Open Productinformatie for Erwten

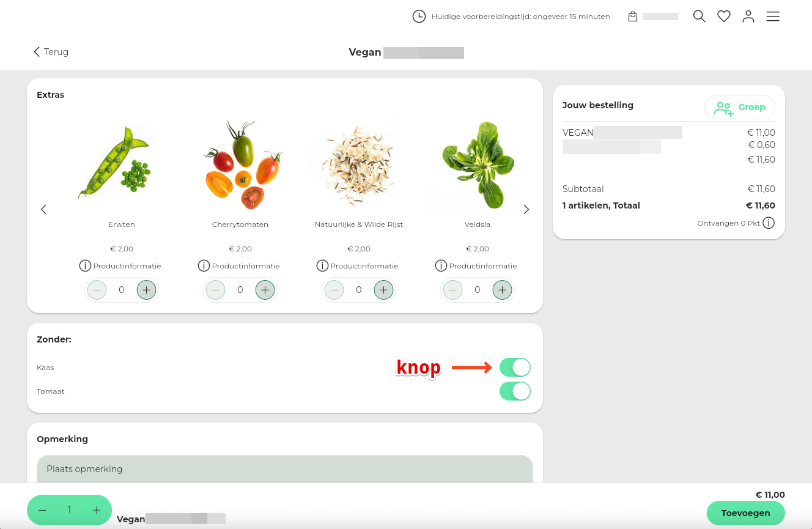tap(120, 265)
